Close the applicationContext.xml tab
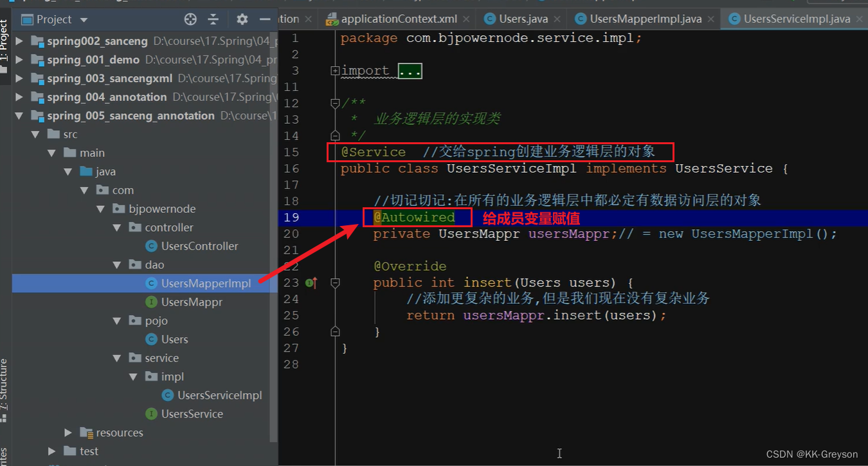Screen dimensions: 868x466 [466, 19]
